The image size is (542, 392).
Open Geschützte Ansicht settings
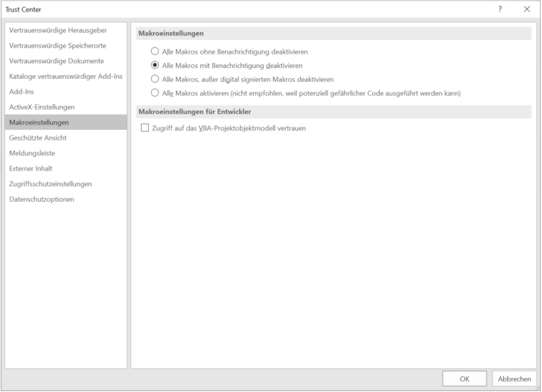[x=38, y=138]
